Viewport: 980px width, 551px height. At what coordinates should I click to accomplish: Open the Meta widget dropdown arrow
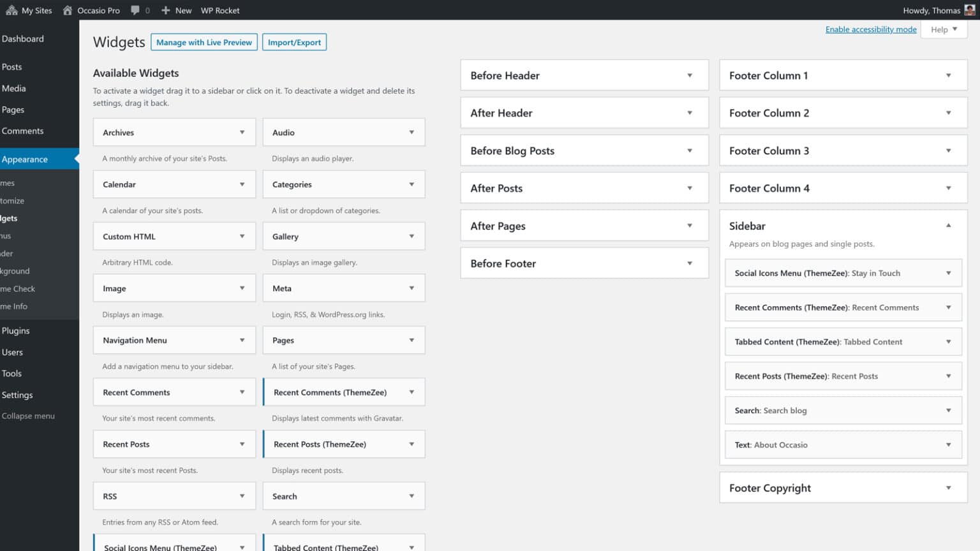[x=412, y=288]
